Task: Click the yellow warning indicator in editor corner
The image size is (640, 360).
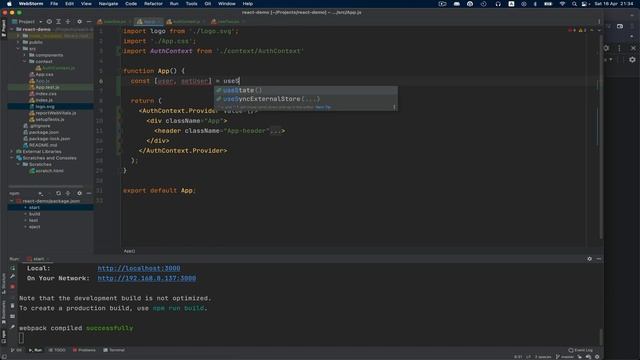Action: [582, 30]
